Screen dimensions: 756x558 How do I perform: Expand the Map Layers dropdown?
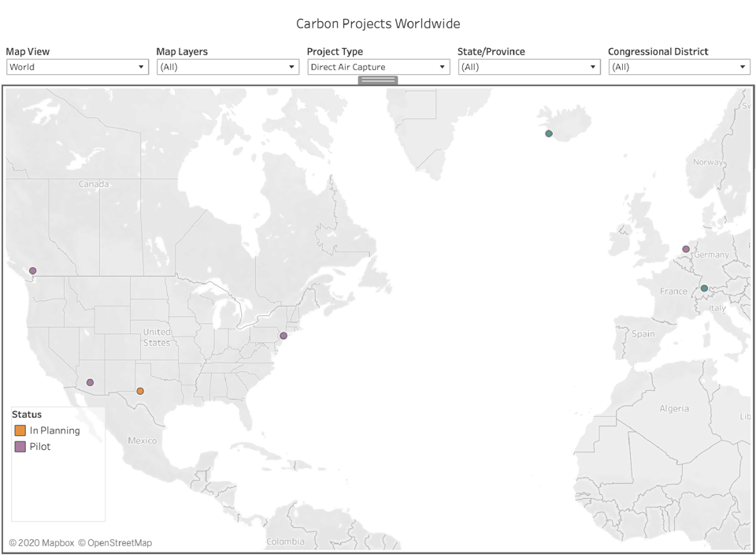tap(227, 67)
